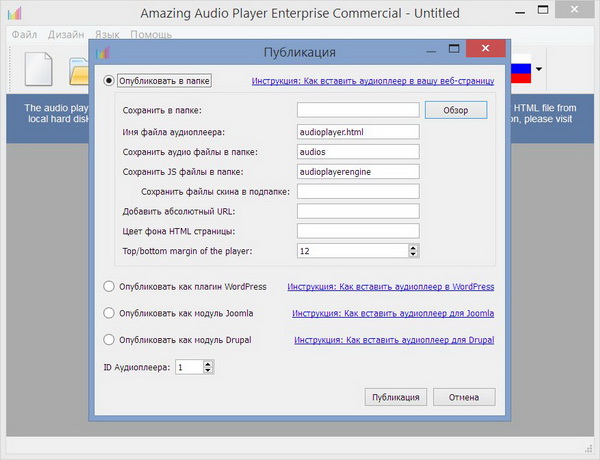Open the Дизайн menu
This screenshot has width=600, height=460.
click(x=65, y=34)
